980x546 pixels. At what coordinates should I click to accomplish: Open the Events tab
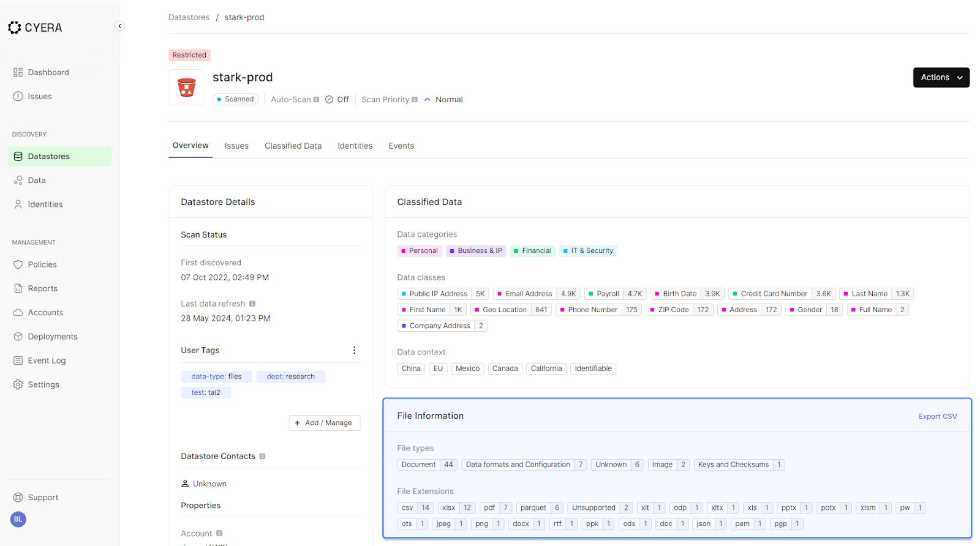401,146
